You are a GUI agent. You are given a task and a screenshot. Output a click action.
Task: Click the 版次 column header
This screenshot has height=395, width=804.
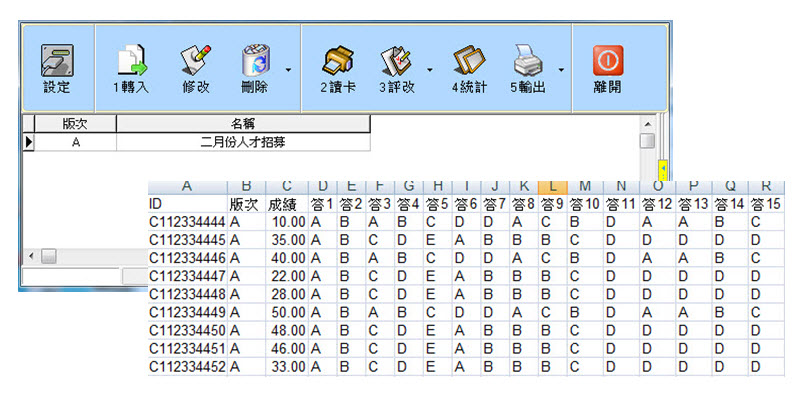[x=75, y=124]
